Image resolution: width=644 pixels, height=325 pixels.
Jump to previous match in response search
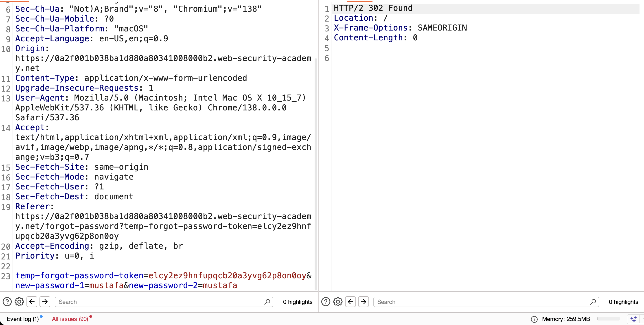point(351,302)
